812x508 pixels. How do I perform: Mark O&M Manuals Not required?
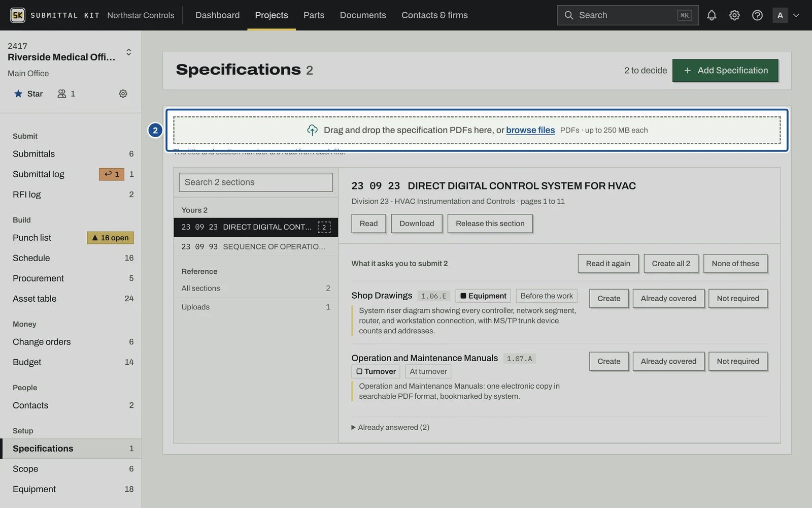[x=738, y=362]
